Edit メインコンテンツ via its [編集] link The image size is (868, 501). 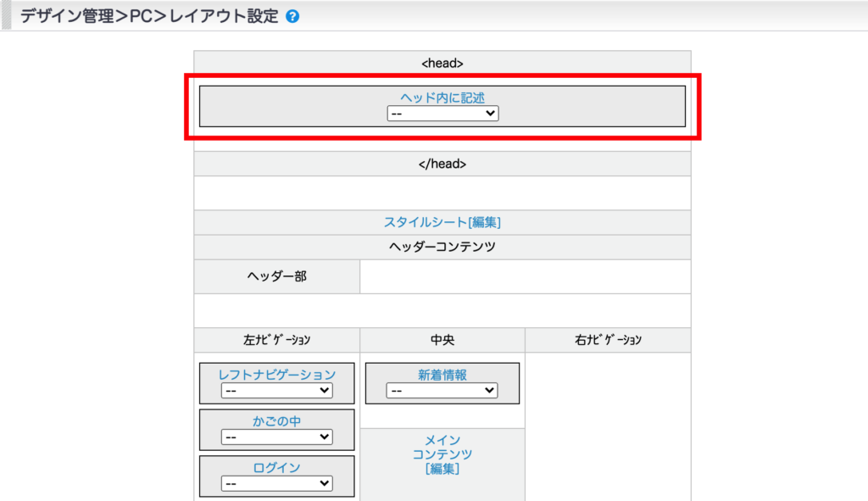pos(442,469)
